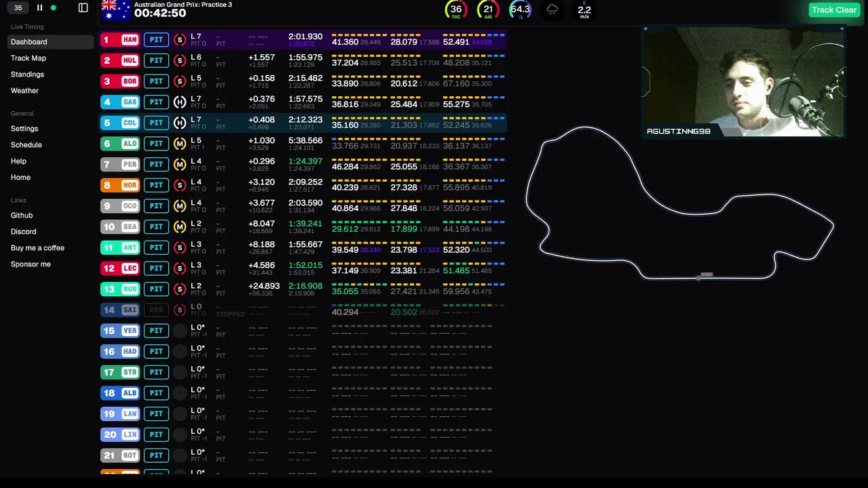Select the VER driver tag in position 15
The height and width of the screenshot is (488, 868).
(x=120, y=331)
